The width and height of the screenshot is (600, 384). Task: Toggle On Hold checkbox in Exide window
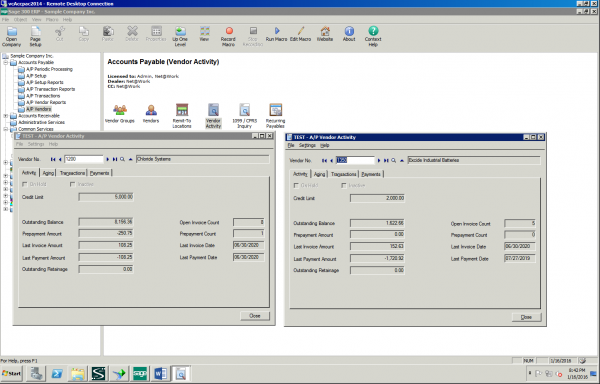point(296,185)
